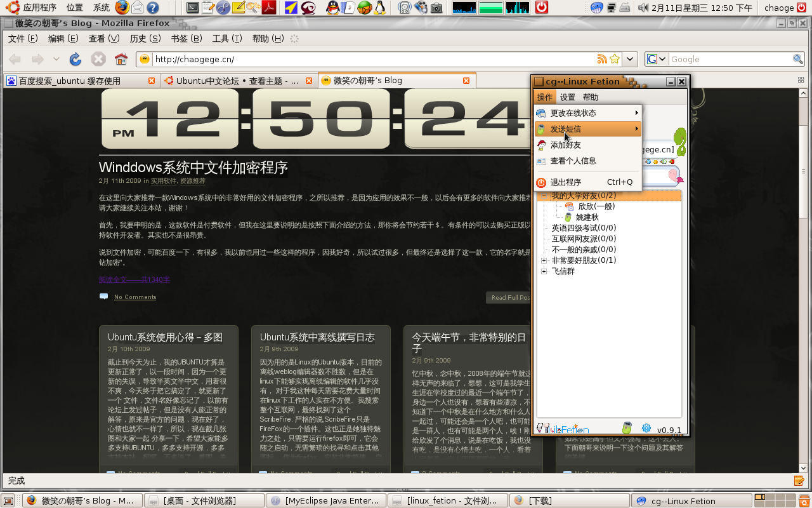812x508 pixels.
Task: Click the Tux penguin launcher in panel
Action: tap(379, 8)
